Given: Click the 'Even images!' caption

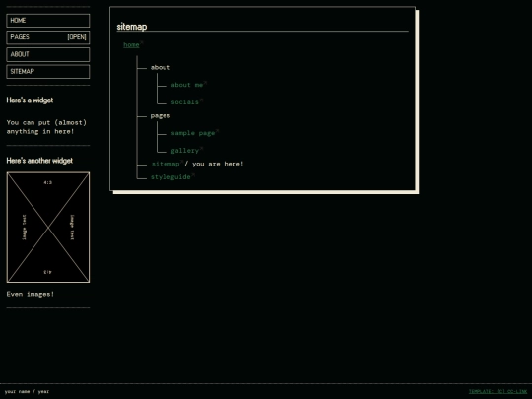Looking at the screenshot, I should pos(31,294).
